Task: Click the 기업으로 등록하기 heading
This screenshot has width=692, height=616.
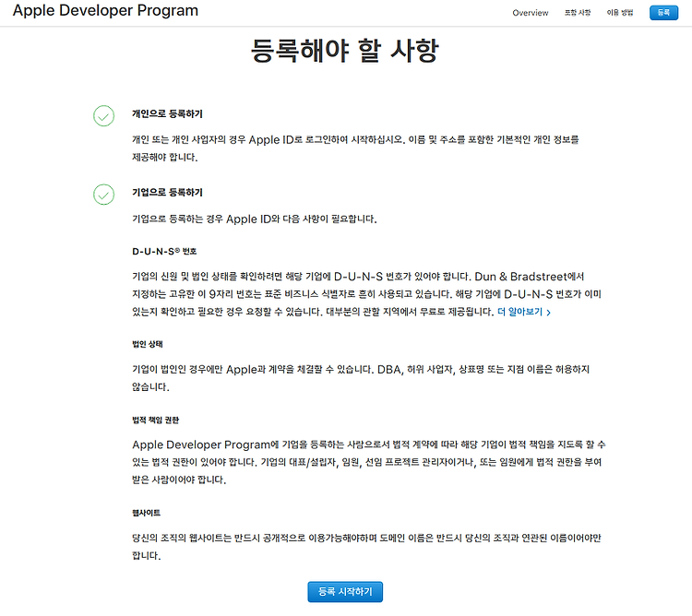Action: pyautogui.click(x=167, y=192)
